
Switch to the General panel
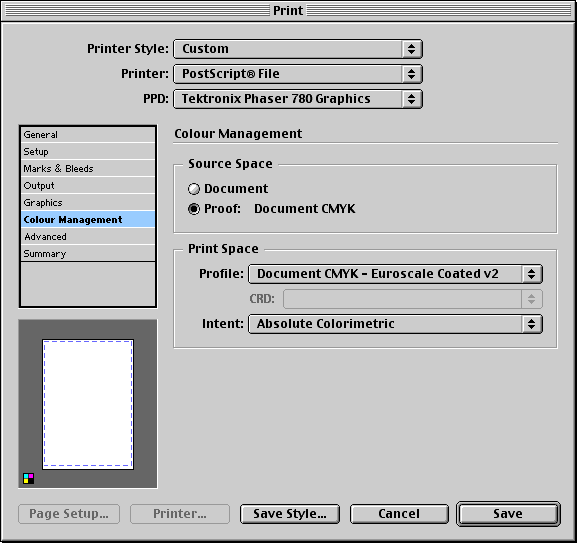point(88,135)
